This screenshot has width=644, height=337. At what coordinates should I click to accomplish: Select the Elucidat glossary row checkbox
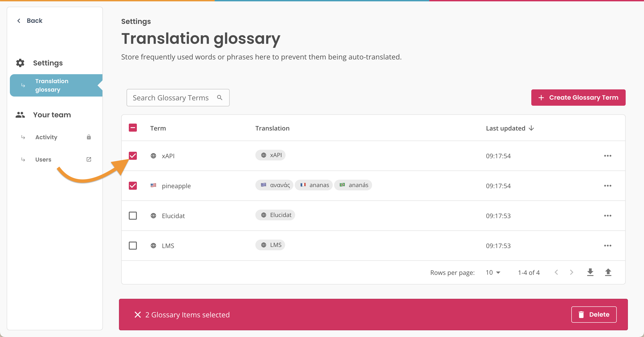click(x=133, y=216)
